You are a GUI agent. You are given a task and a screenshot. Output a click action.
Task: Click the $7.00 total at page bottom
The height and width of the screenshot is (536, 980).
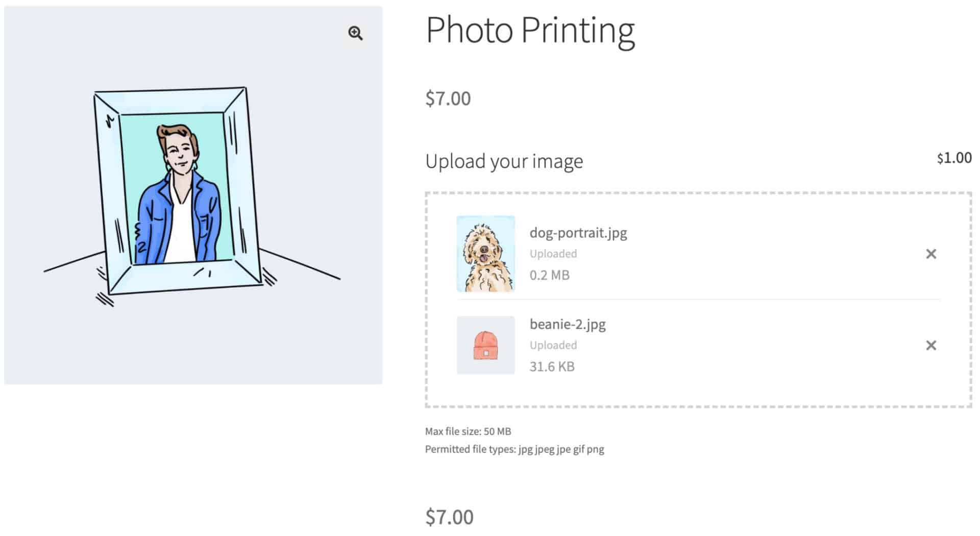449,517
